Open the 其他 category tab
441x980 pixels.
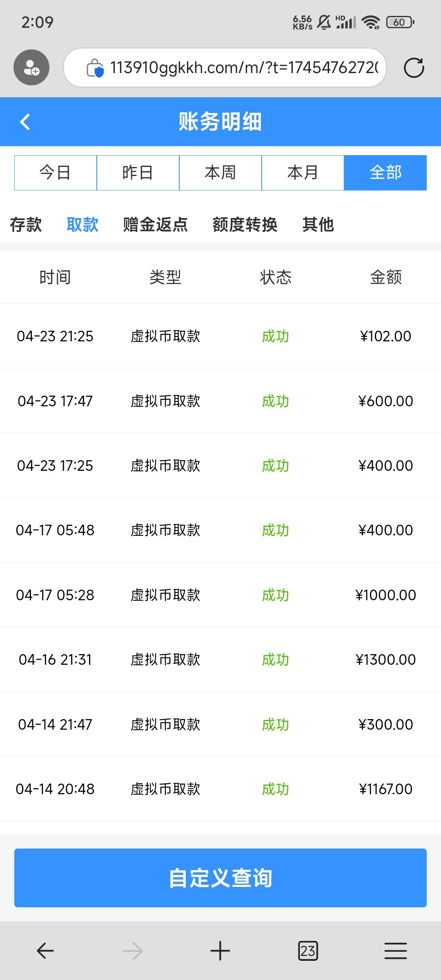[318, 225]
